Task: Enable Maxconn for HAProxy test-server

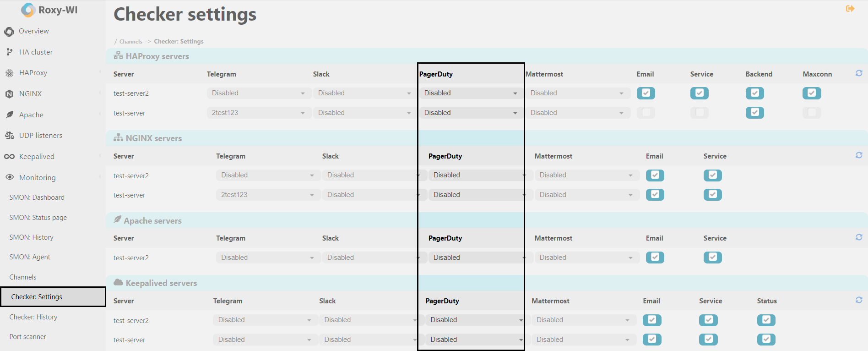Action: [x=812, y=112]
